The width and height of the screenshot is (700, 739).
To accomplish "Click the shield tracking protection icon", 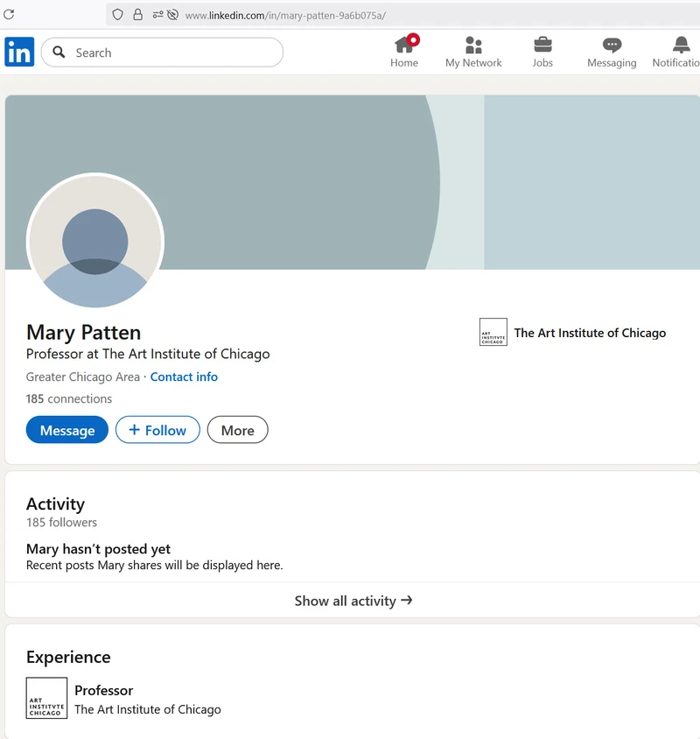I will (118, 15).
